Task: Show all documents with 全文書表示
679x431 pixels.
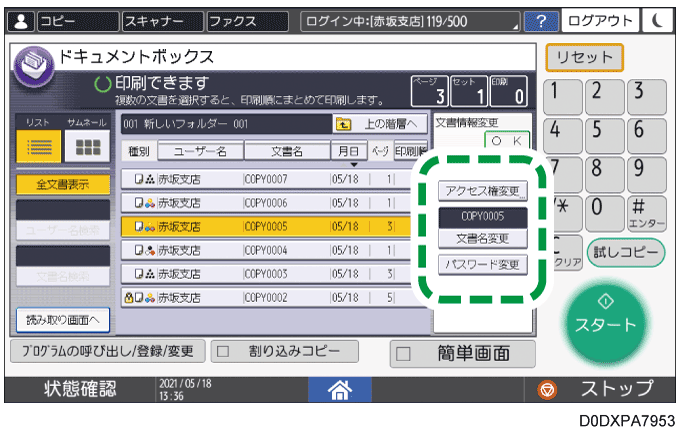Action: pos(63,185)
